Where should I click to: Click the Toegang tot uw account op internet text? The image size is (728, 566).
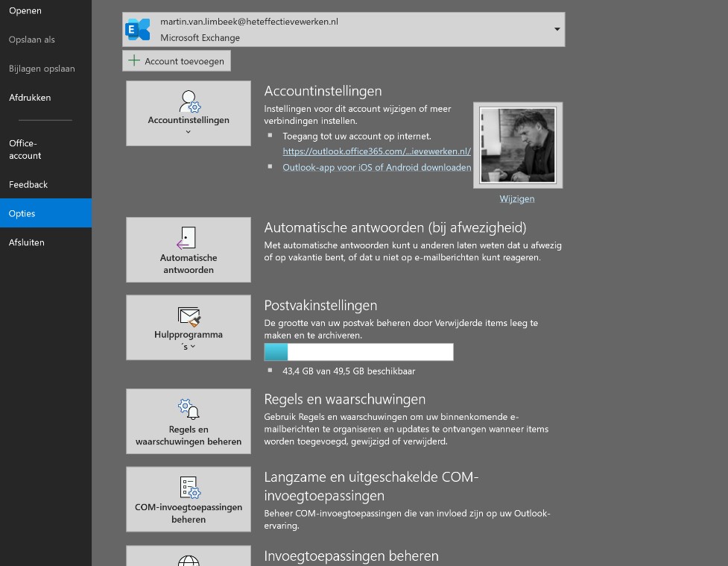357,136
